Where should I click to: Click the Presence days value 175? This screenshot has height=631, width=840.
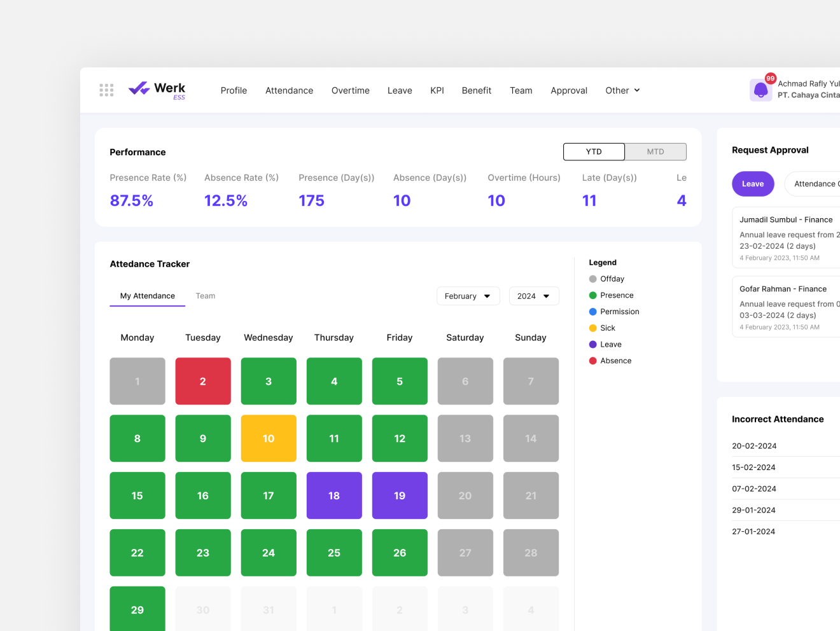tap(312, 201)
